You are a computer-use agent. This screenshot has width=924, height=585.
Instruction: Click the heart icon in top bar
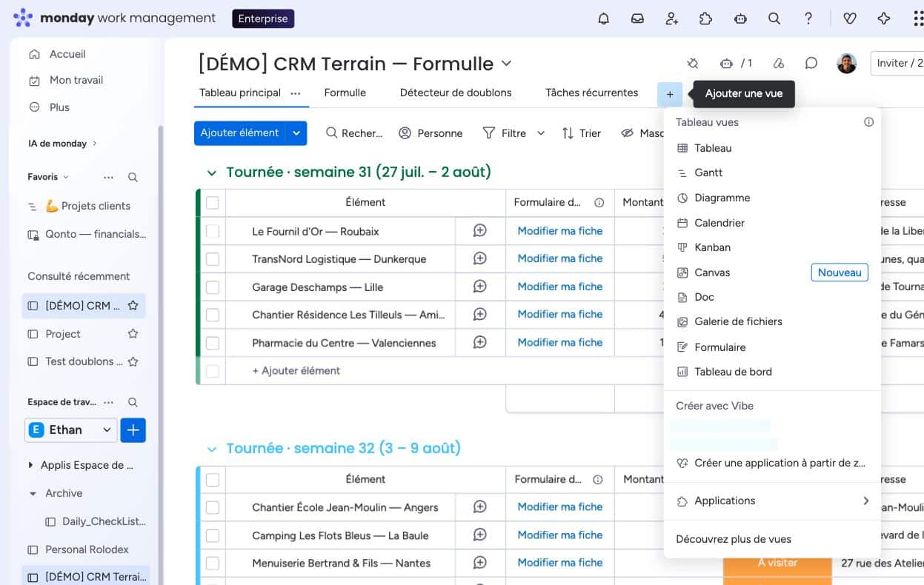pos(850,19)
